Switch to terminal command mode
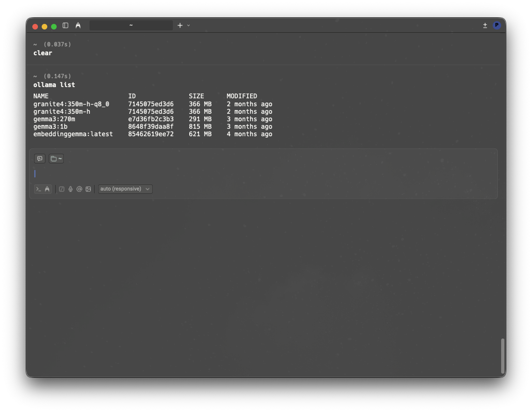Image resolution: width=532 pixels, height=412 pixels. point(39,189)
